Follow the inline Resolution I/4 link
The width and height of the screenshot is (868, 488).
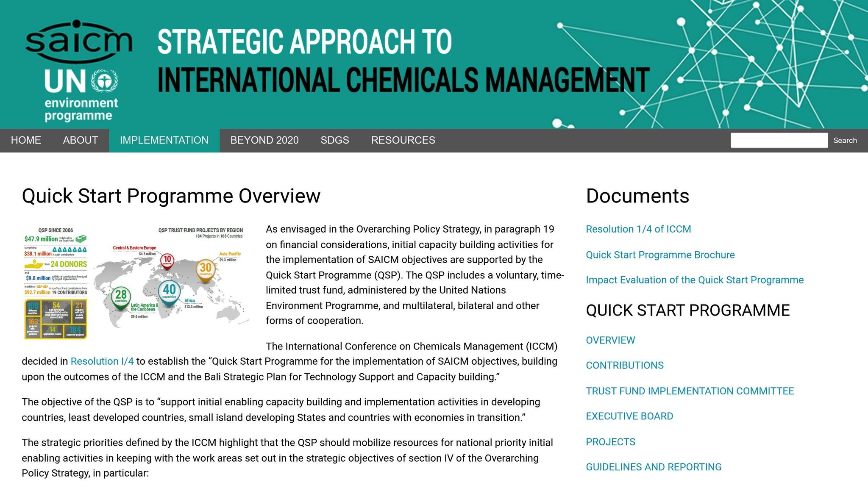coord(102,361)
